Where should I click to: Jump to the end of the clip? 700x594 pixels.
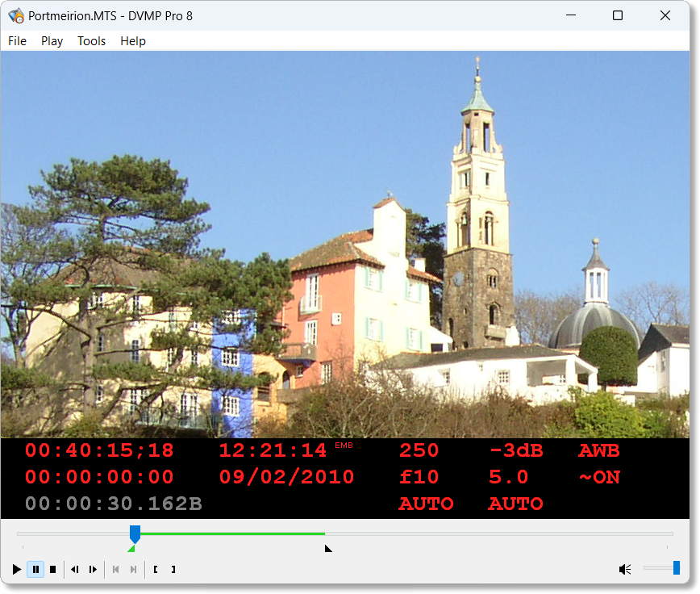(x=131, y=569)
